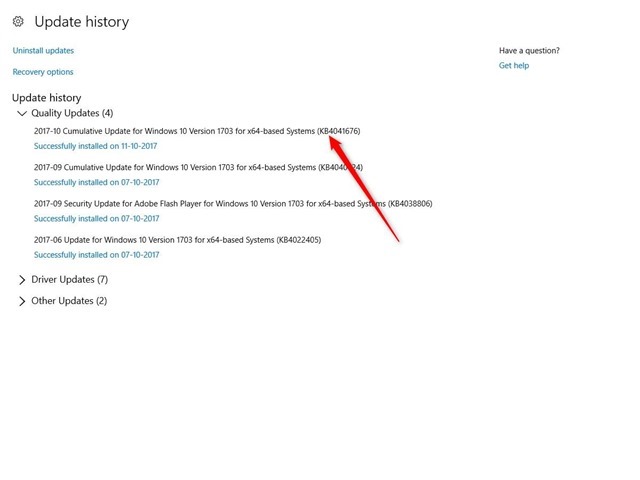Click the Update history section heading

coord(46,98)
